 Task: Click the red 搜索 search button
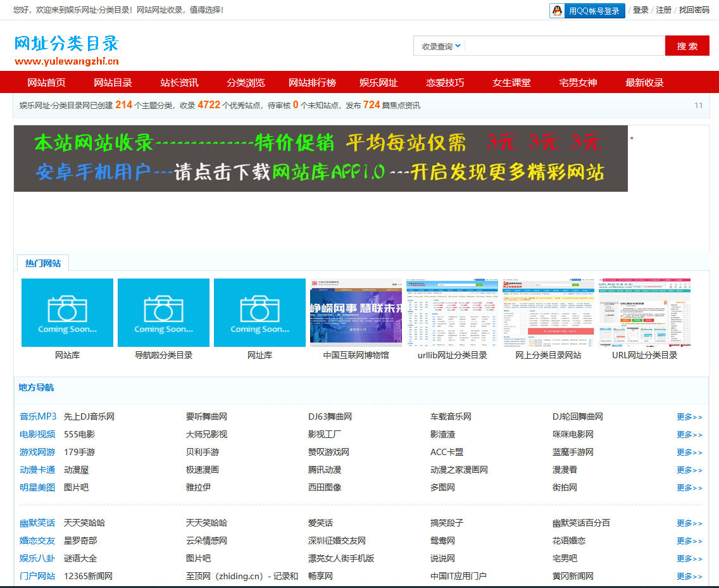click(687, 46)
